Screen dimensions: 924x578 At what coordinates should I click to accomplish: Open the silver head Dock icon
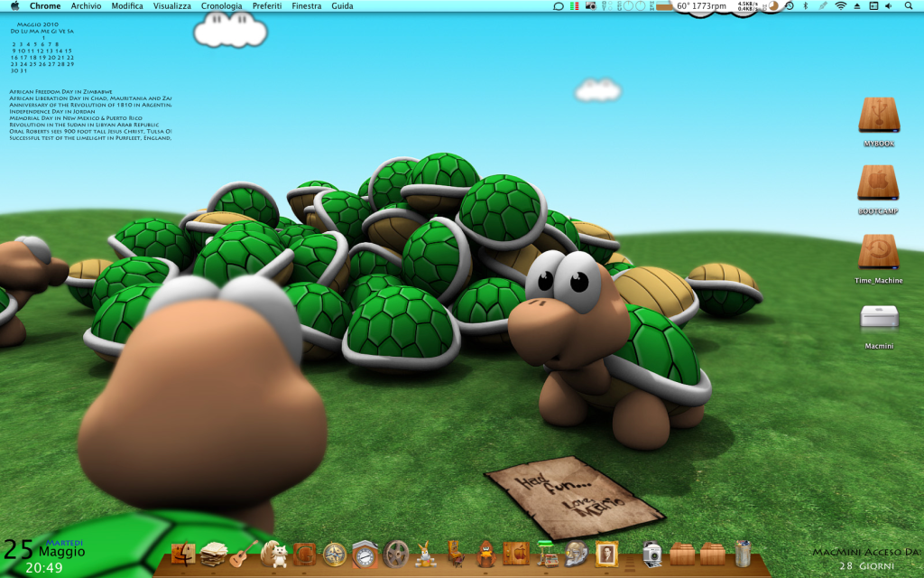[x=576, y=554]
